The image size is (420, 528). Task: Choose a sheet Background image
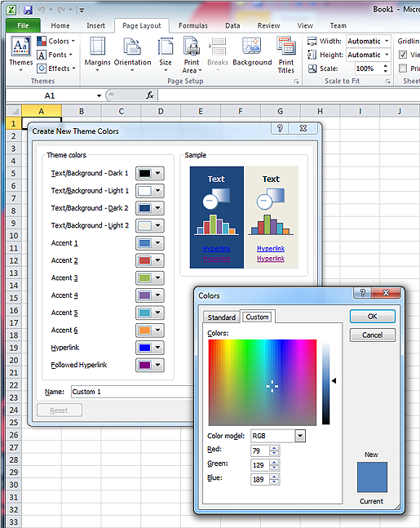pos(252,52)
